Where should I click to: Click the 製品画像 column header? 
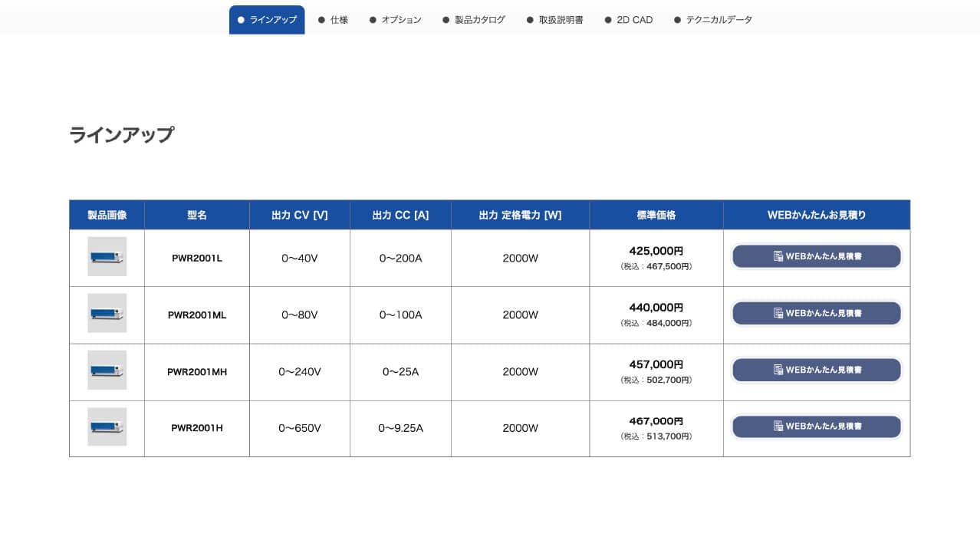pos(107,215)
